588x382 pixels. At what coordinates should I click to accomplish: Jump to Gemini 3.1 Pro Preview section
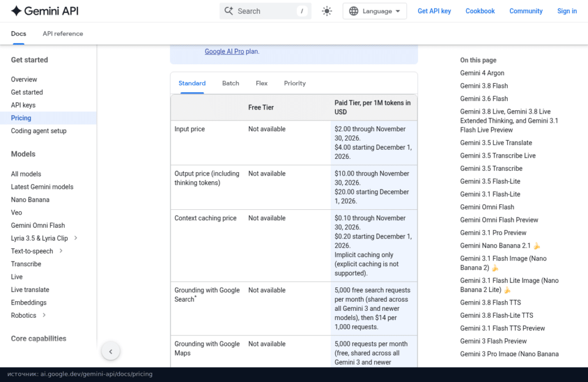493,232
